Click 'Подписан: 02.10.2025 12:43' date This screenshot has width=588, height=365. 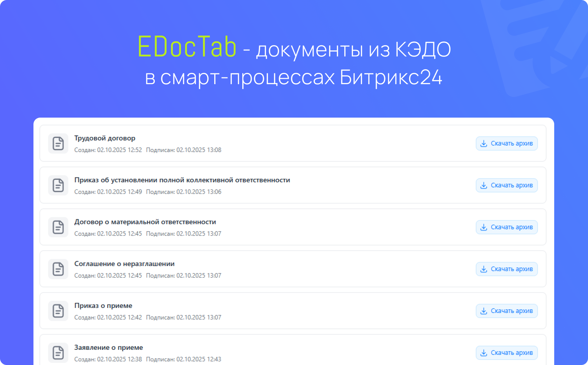click(183, 360)
